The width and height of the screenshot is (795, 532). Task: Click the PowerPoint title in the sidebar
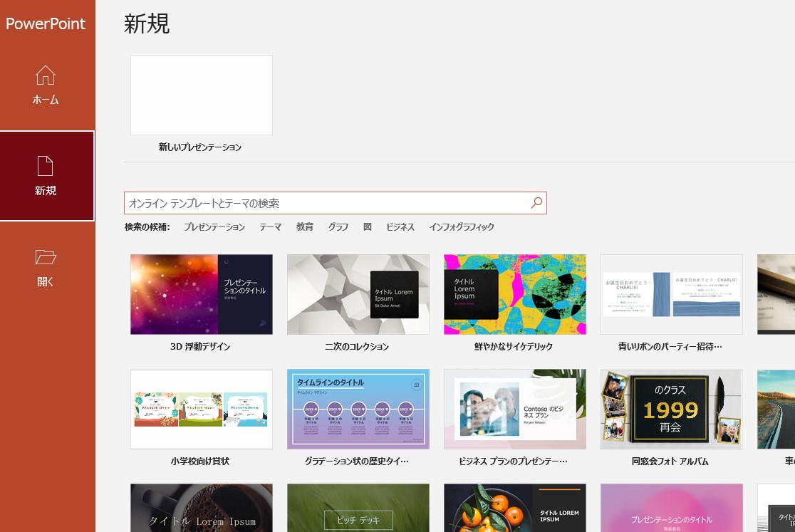point(46,24)
